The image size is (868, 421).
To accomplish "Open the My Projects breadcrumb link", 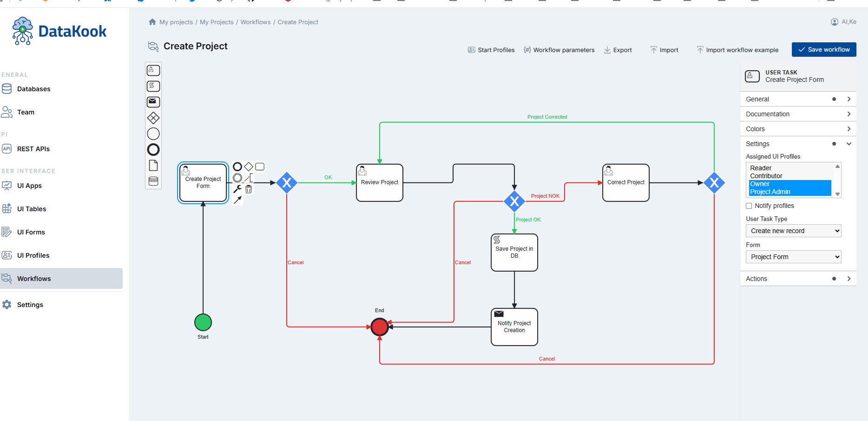I will [x=217, y=22].
